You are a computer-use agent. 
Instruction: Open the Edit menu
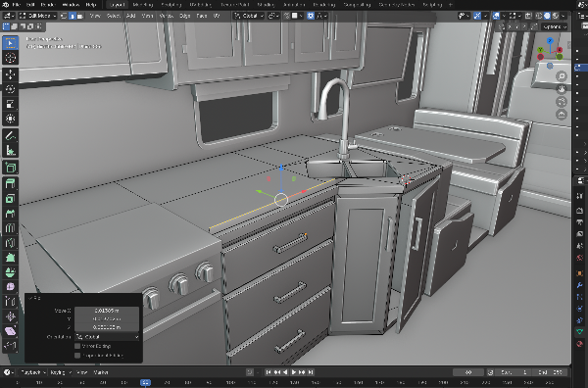click(30, 5)
